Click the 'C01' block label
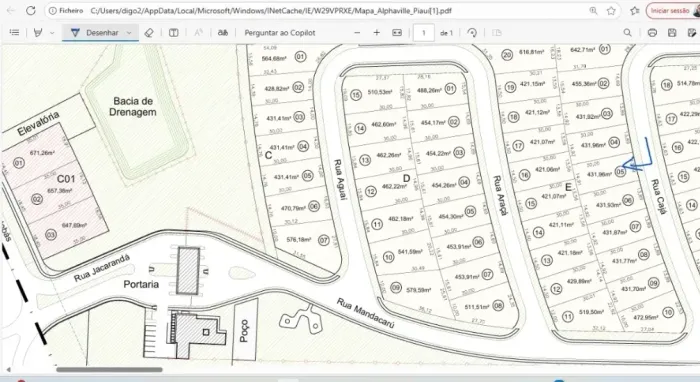The height and width of the screenshot is (382, 700). click(66, 179)
